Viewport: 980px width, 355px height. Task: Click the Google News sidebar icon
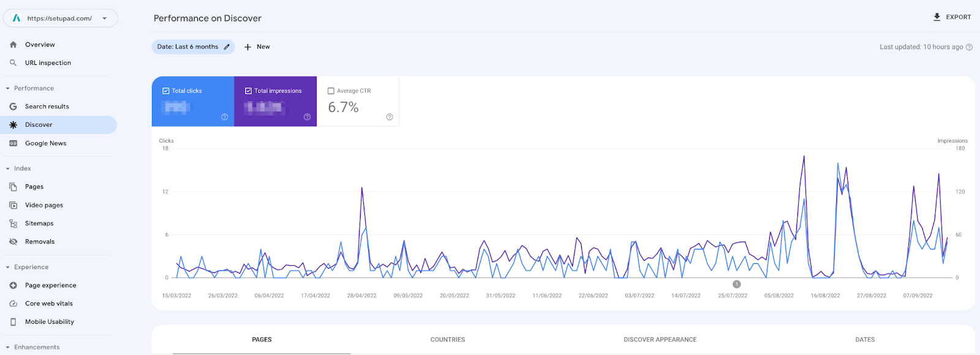pos(13,143)
